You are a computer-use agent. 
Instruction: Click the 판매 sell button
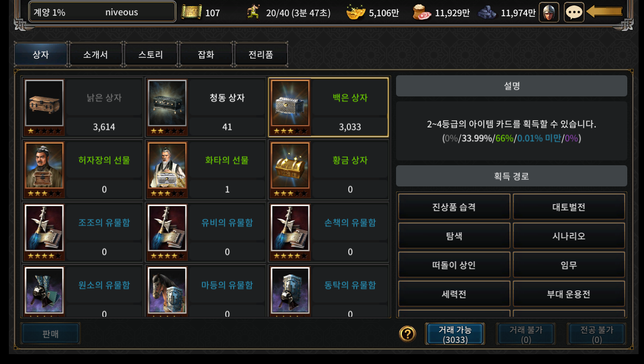[x=50, y=334]
